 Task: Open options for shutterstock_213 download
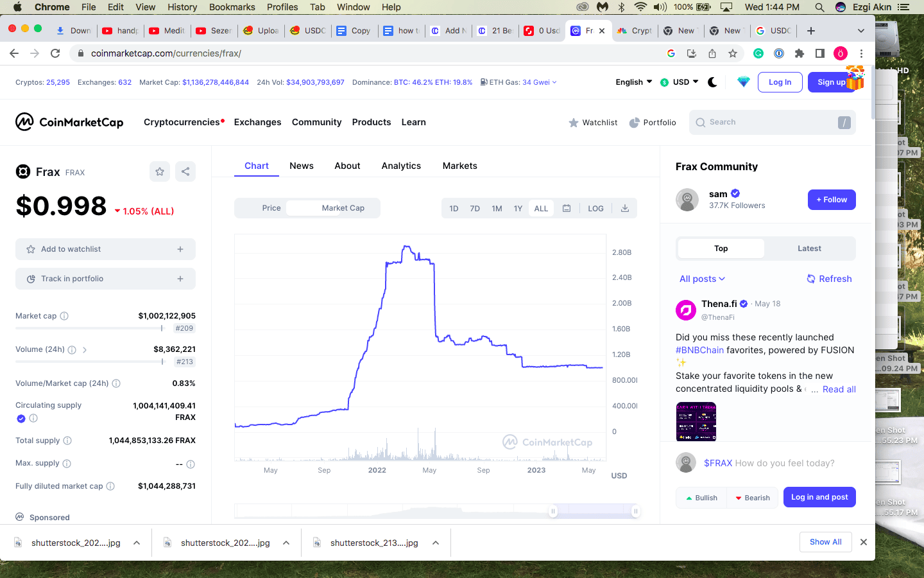point(436,543)
